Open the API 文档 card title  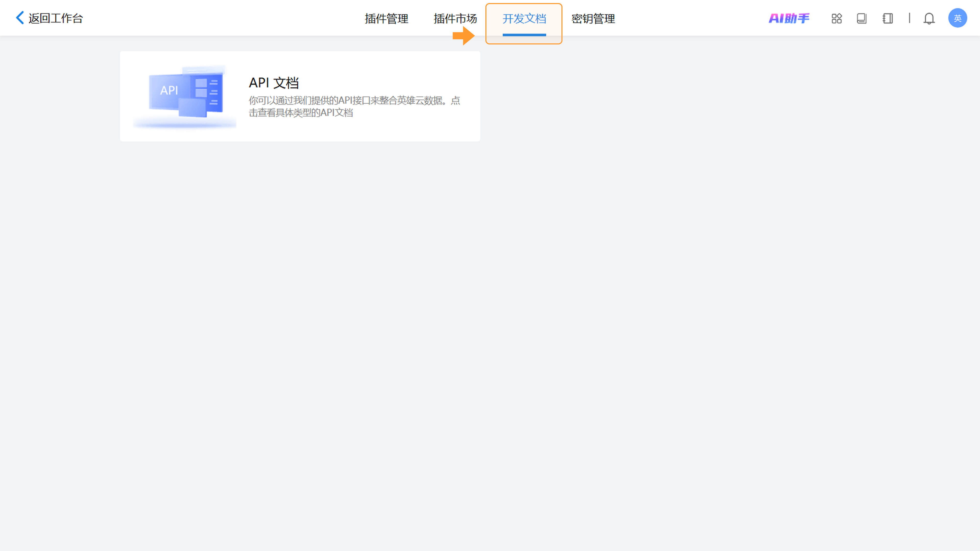coord(274,82)
